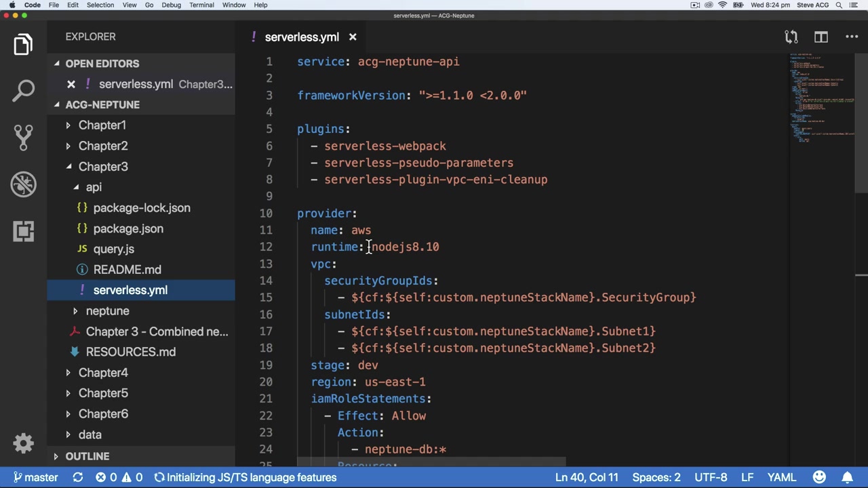
Task: Collapse the OPEN EDITORS section
Action: coord(102,64)
